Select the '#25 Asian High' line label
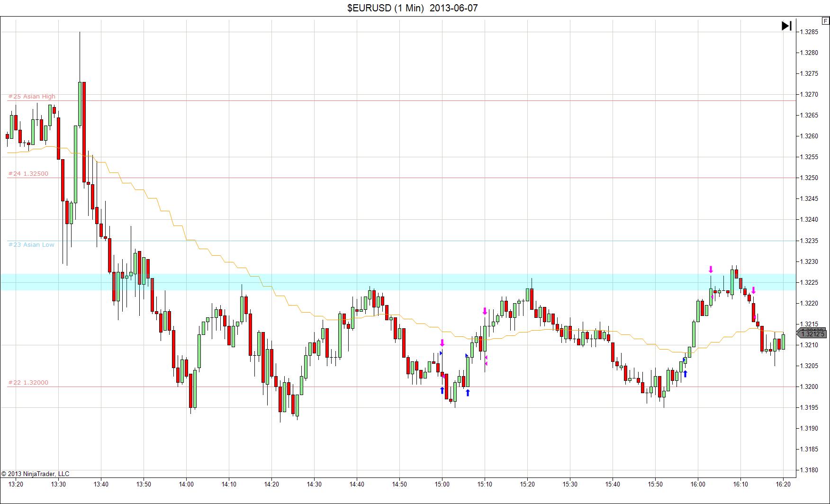Screen dimensions: 830x504 click(32, 96)
